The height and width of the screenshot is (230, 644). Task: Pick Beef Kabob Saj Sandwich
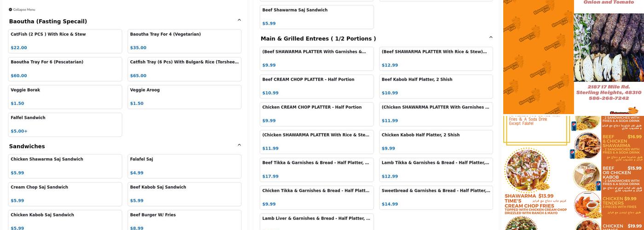tap(184, 194)
